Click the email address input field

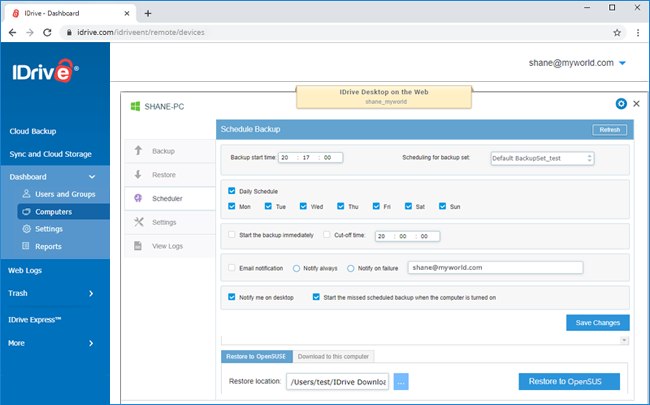[x=495, y=267]
